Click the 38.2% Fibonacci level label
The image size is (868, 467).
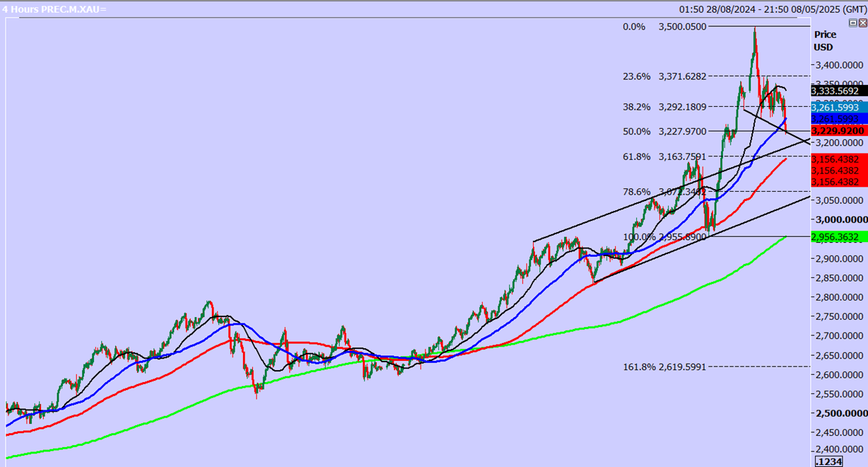click(636, 107)
